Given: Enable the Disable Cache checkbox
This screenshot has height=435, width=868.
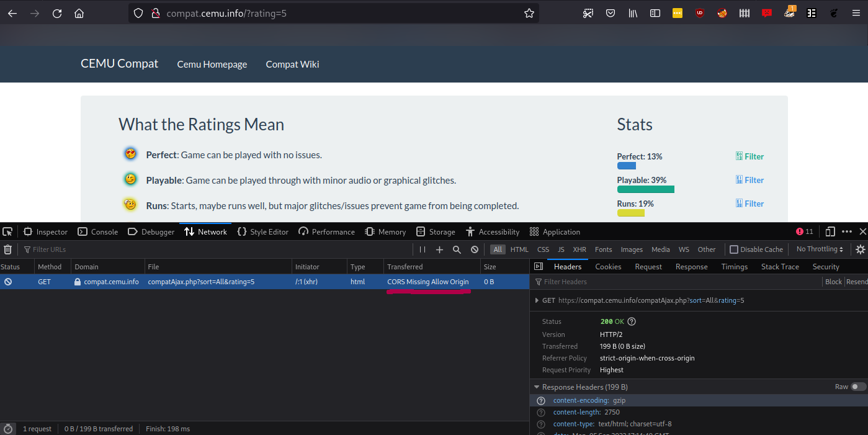Looking at the screenshot, I should tap(734, 249).
